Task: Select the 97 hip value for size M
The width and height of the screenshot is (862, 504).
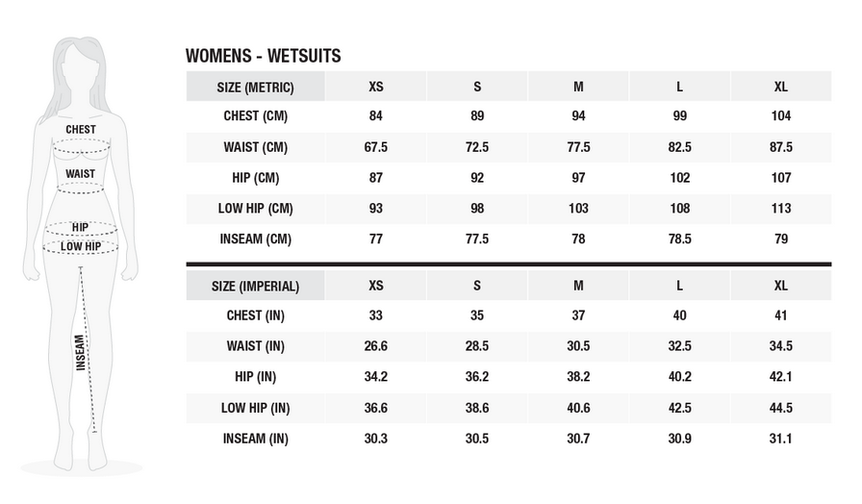Action: tap(578, 178)
